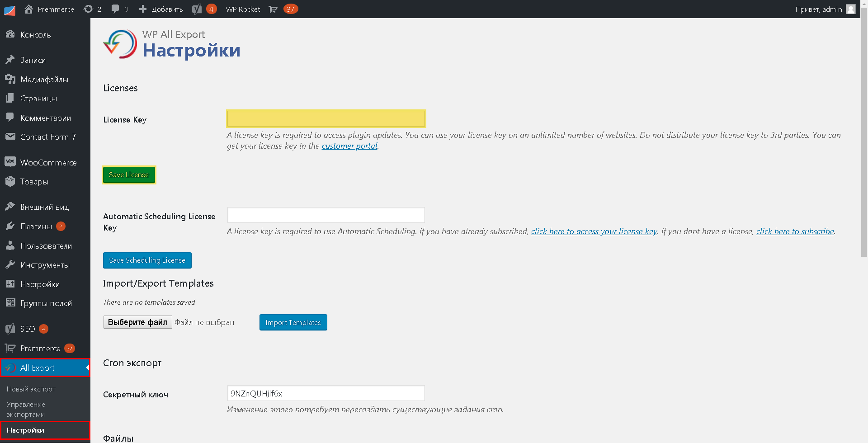This screenshot has width=868, height=443.
Task: Click the Консоль dashboard icon
Action: (10, 35)
